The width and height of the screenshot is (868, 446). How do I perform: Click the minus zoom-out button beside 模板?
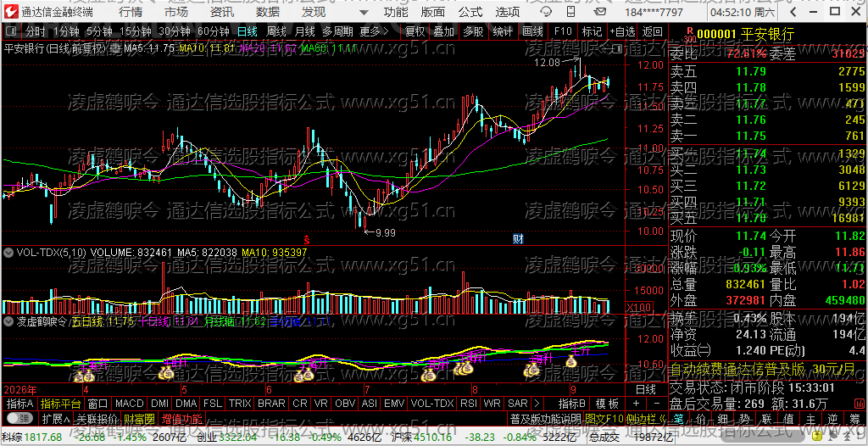pos(657,403)
